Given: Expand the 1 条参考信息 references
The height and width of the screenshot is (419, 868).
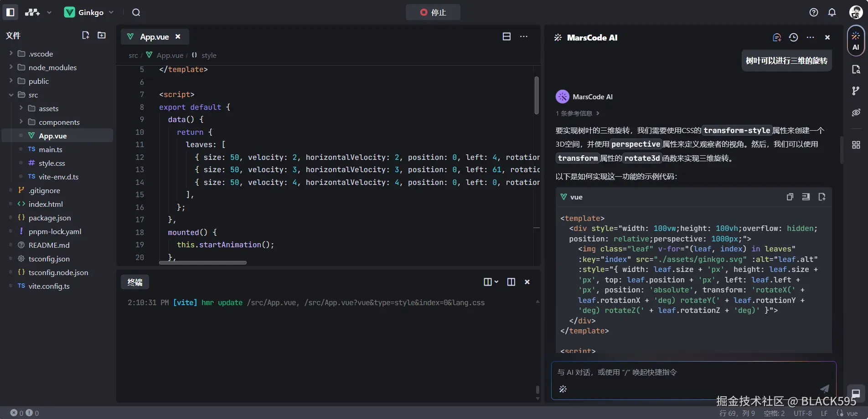Looking at the screenshot, I should [x=578, y=113].
